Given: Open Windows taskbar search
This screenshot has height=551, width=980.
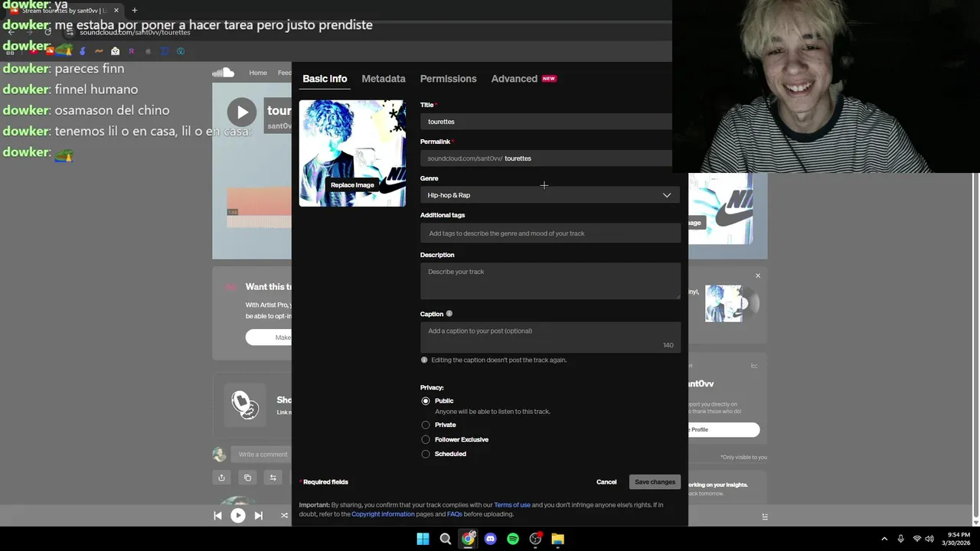Looking at the screenshot, I should (x=445, y=539).
